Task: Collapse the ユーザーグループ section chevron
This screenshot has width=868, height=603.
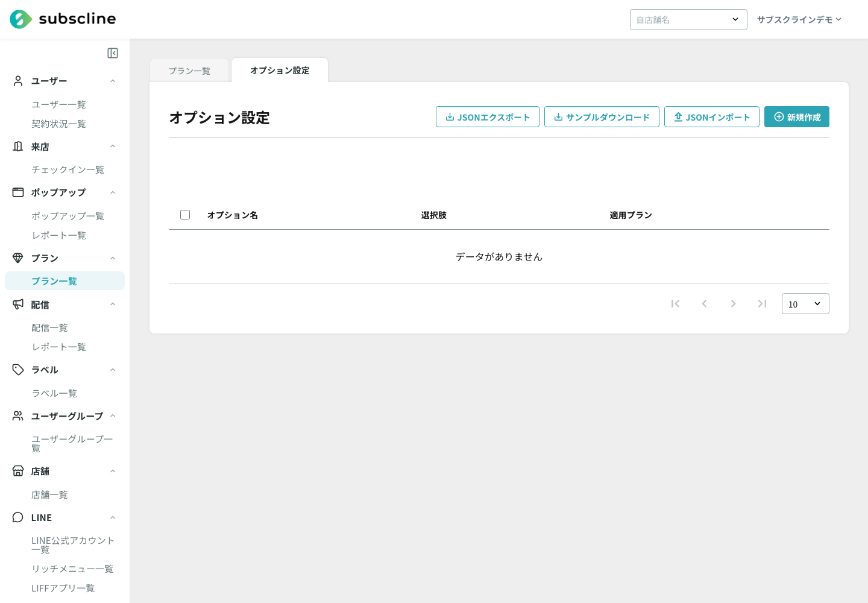Action: click(x=113, y=416)
